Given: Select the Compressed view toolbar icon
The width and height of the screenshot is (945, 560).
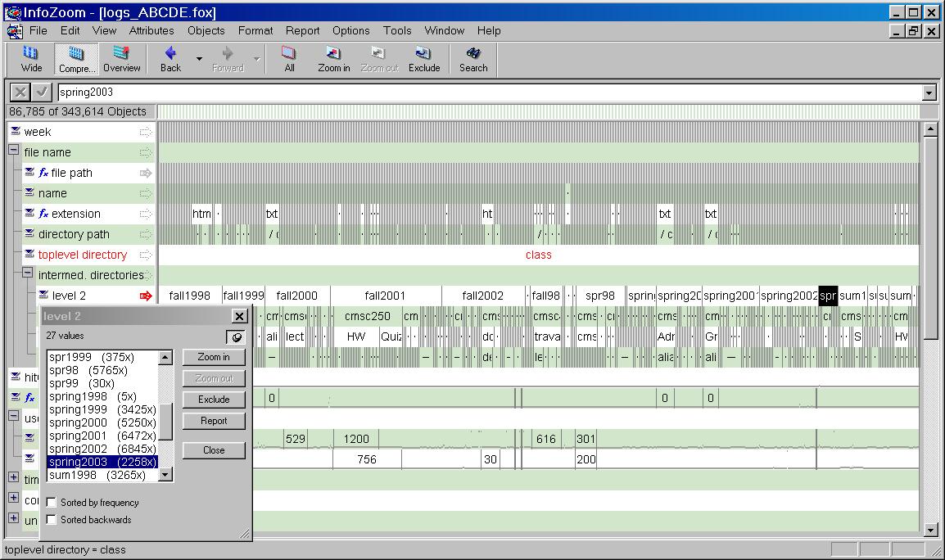Looking at the screenshot, I should coord(77,59).
